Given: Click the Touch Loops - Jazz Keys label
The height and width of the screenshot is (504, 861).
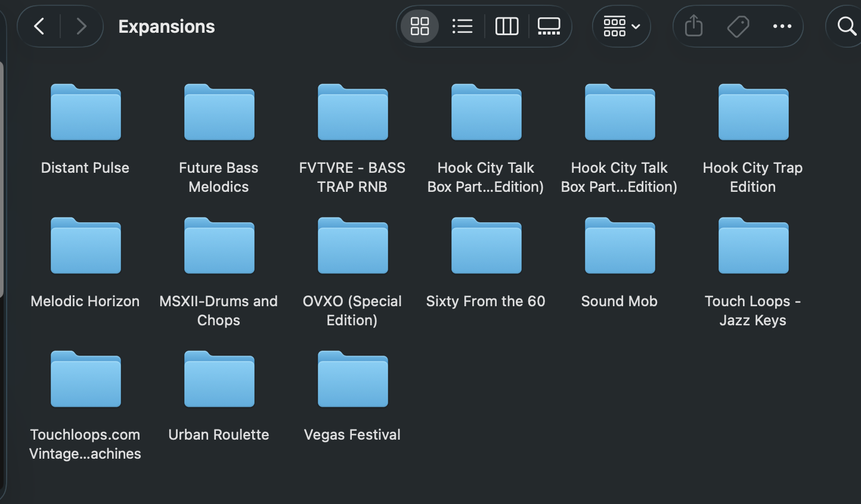Looking at the screenshot, I should pyautogui.click(x=753, y=311).
